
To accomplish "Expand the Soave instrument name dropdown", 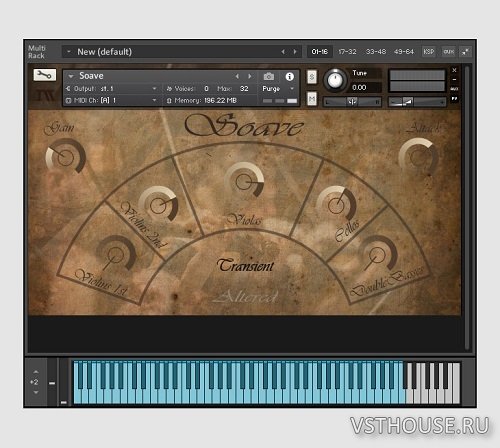I will coord(71,76).
